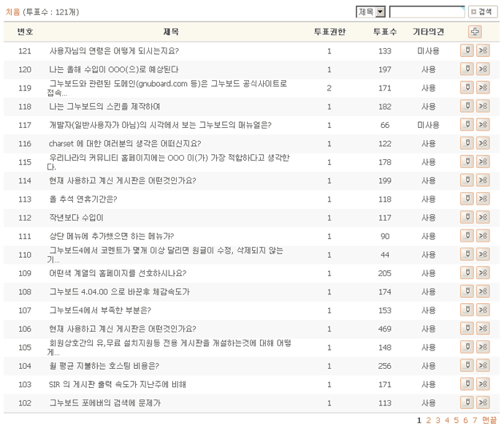Delete poll 107 with the scissors icon

click(483, 310)
